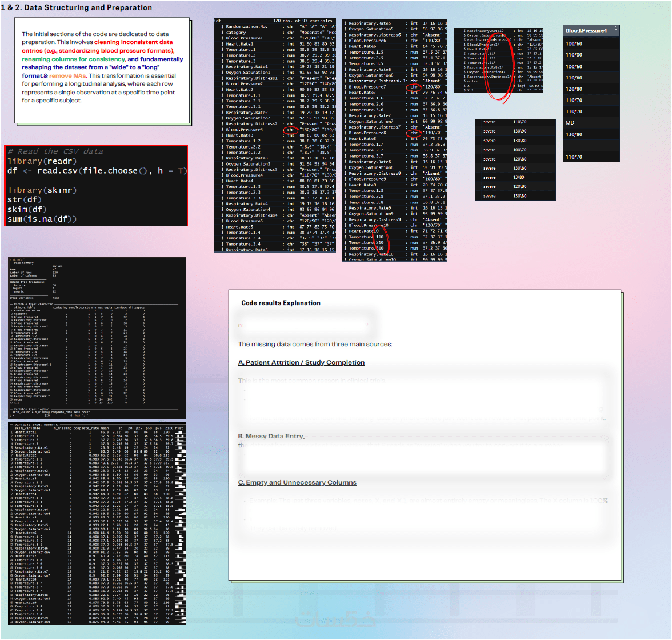Select the Blood.Pressure4 column header

(591, 30)
